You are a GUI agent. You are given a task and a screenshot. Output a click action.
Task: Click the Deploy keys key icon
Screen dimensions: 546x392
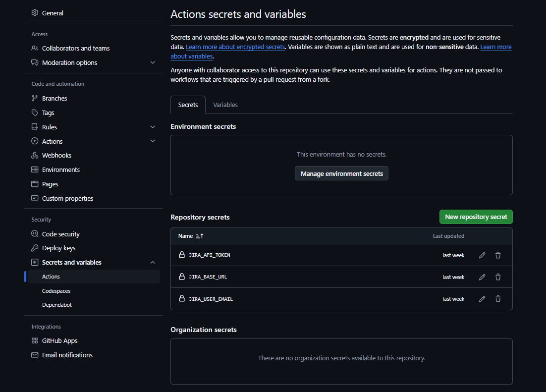(x=35, y=248)
